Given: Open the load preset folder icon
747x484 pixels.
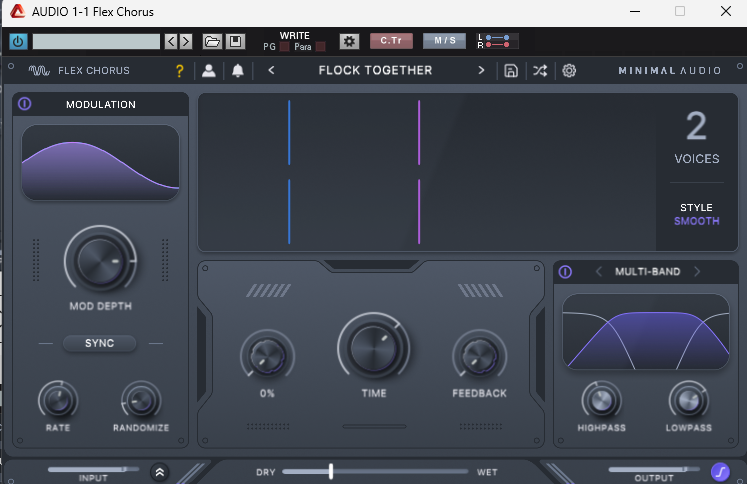Looking at the screenshot, I should click(x=212, y=41).
